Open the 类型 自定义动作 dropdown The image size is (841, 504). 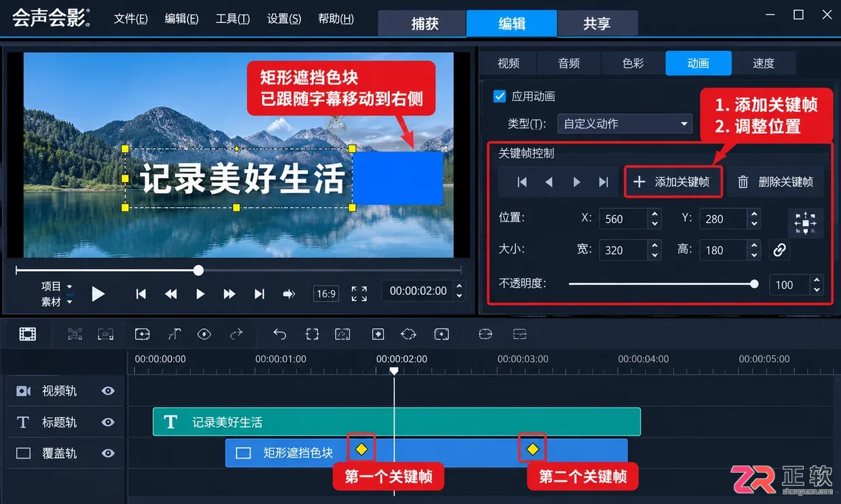[624, 124]
